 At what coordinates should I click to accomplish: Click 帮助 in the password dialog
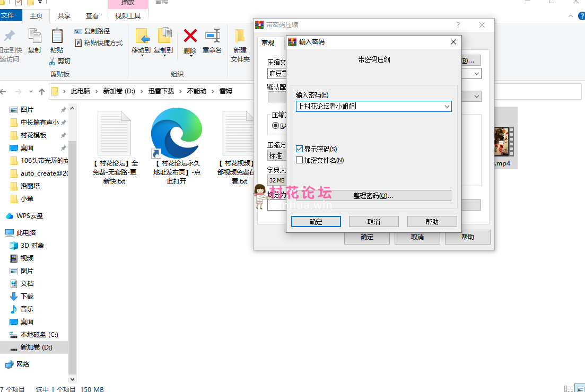point(432,222)
